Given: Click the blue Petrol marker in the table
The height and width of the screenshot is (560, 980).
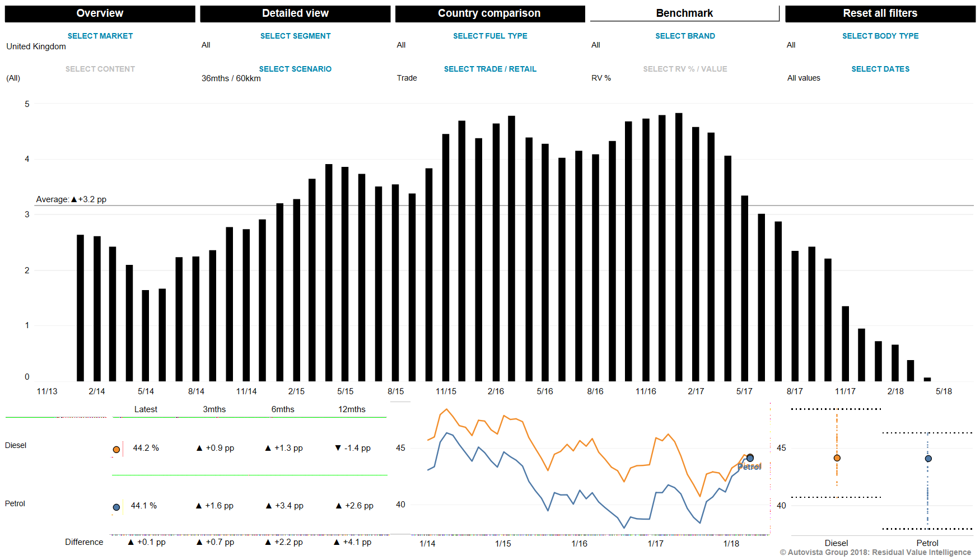Looking at the screenshot, I should (x=116, y=507).
